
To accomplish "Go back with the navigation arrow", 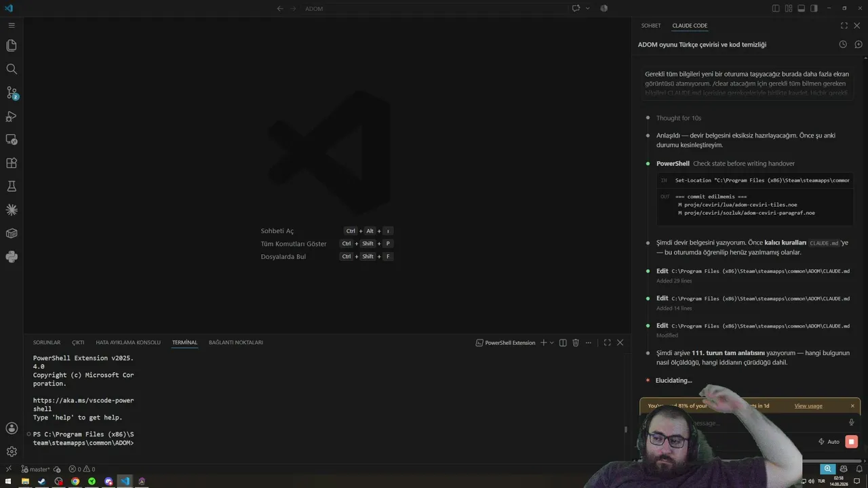I will pos(280,9).
